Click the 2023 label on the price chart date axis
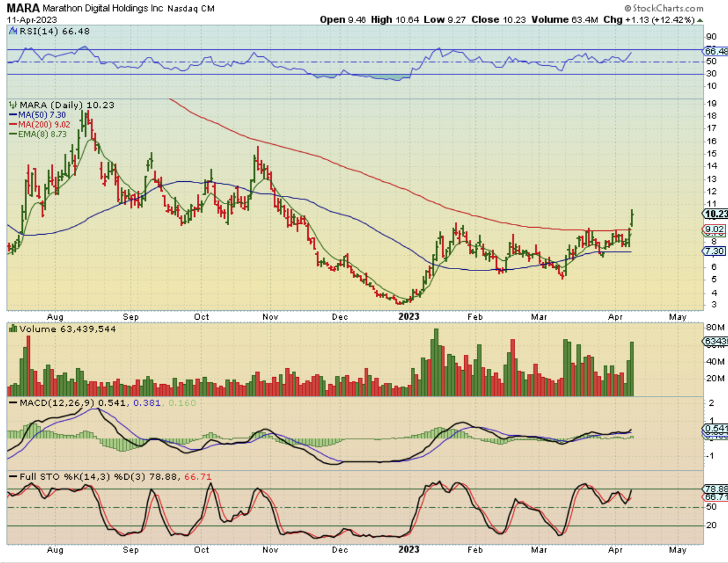 pyautogui.click(x=409, y=317)
